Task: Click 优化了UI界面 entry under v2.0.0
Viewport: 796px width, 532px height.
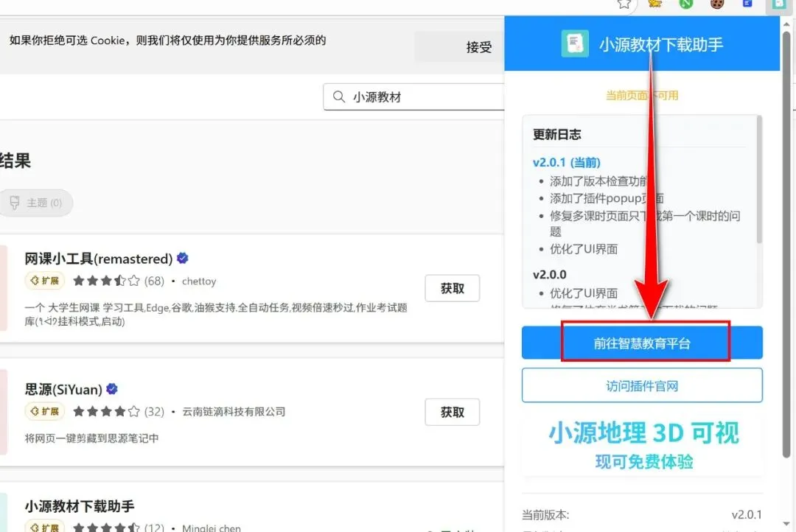Action: pos(584,293)
